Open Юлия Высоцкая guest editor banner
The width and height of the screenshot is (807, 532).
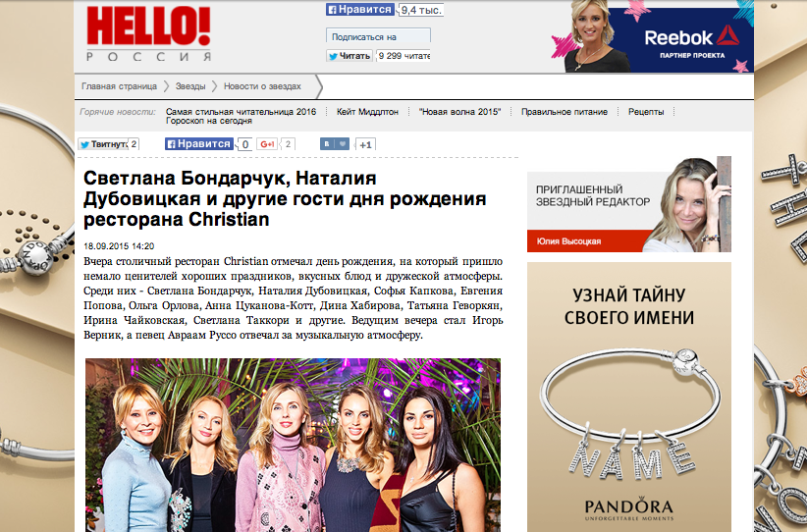(629, 204)
